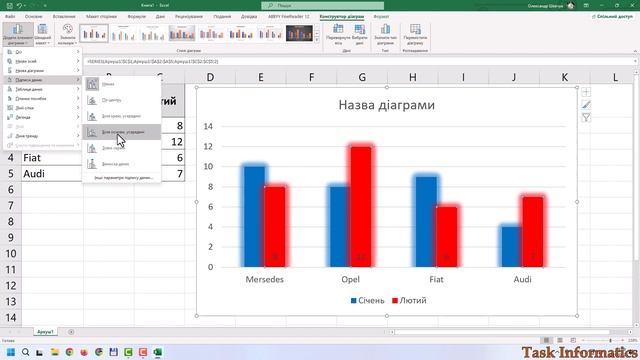The image size is (640, 360).
Task: Click the horizontal scrollbar
Action: click(501, 332)
